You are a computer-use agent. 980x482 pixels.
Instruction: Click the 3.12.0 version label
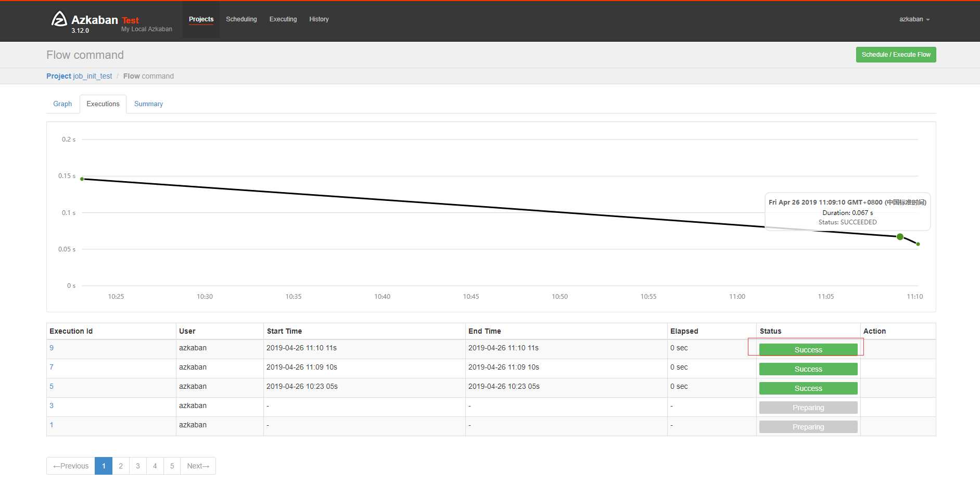coord(80,31)
